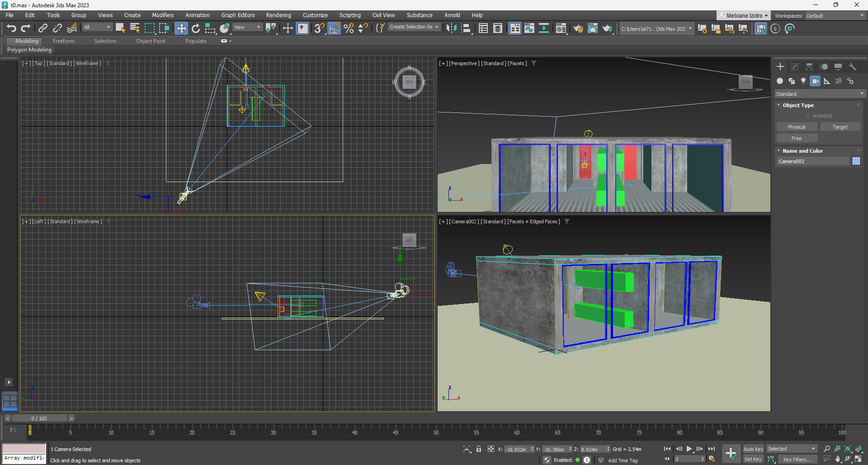Expand the Workspaces Default dropdown
Image resolution: width=868 pixels, height=465 pixels.
(835, 16)
